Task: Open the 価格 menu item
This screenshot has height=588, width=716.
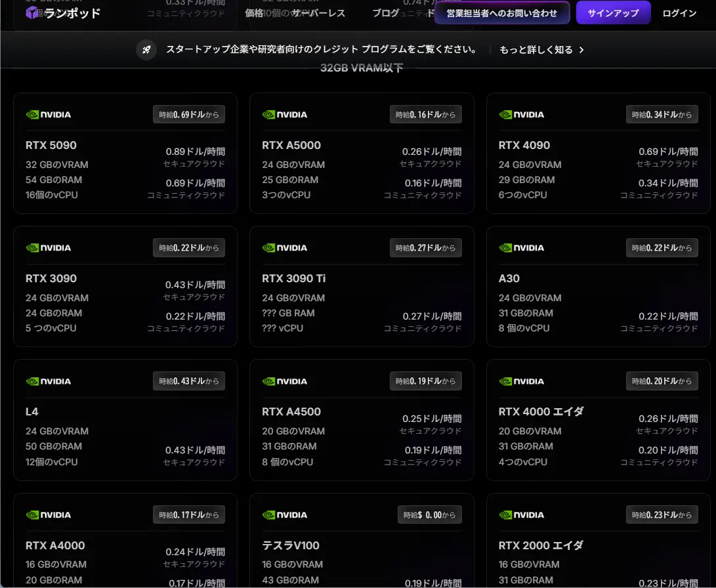Action: [255, 12]
